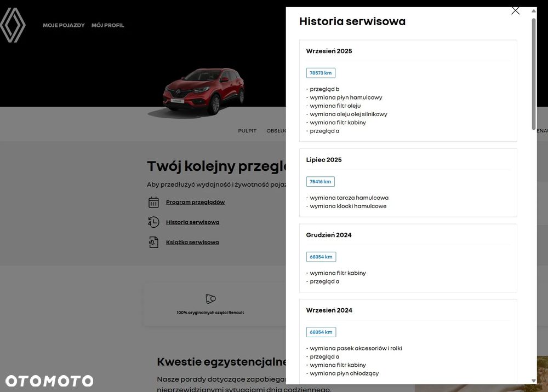The height and width of the screenshot is (392, 548).
Task: Click the scrollbar up arrow
Action: (x=534, y=11)
